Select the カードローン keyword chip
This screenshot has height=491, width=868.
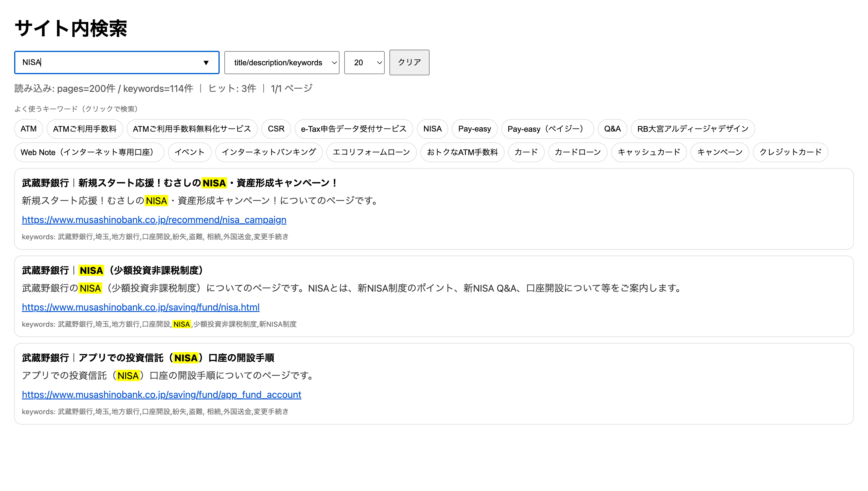(577, 152)
